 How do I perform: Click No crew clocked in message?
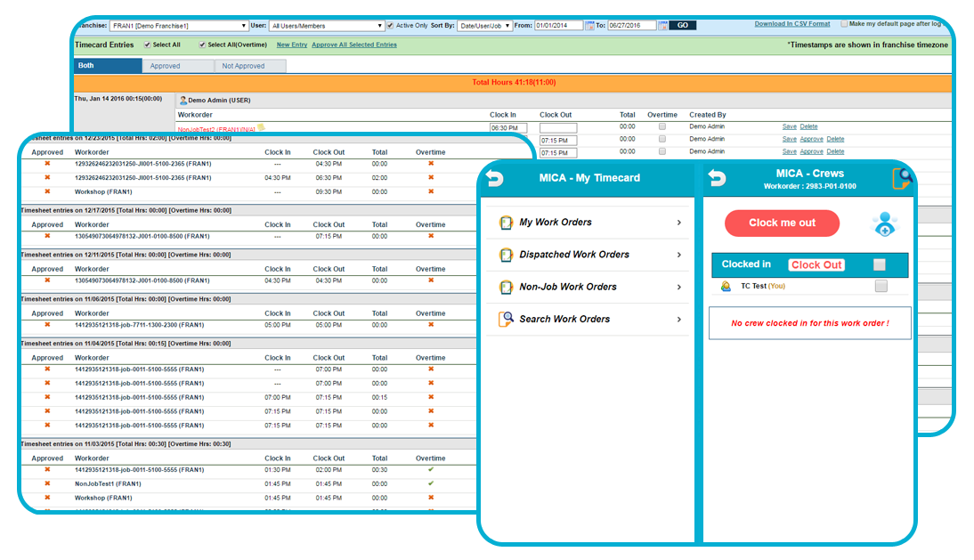810,323
